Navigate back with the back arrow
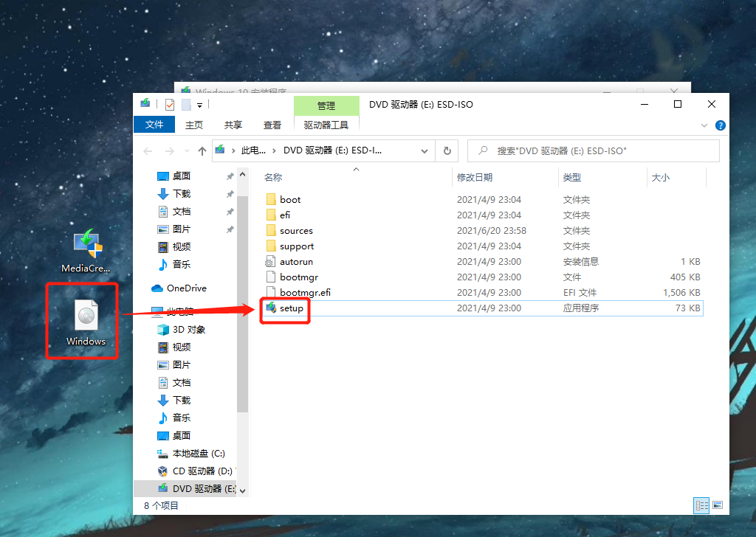This screenshot has height=537, width=756. coord(148,151)
